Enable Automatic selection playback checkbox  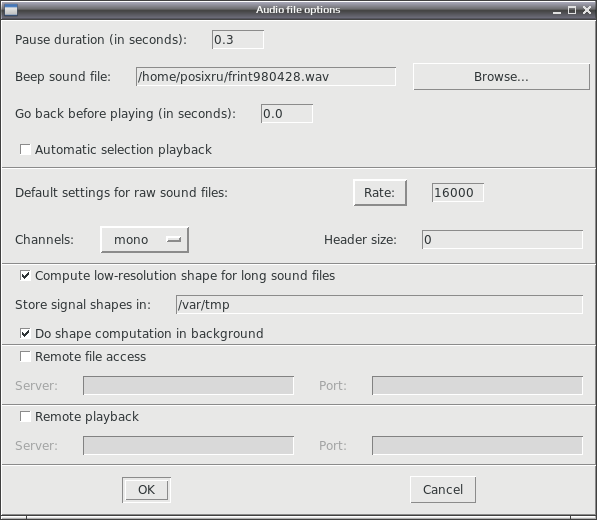[25, 149]
